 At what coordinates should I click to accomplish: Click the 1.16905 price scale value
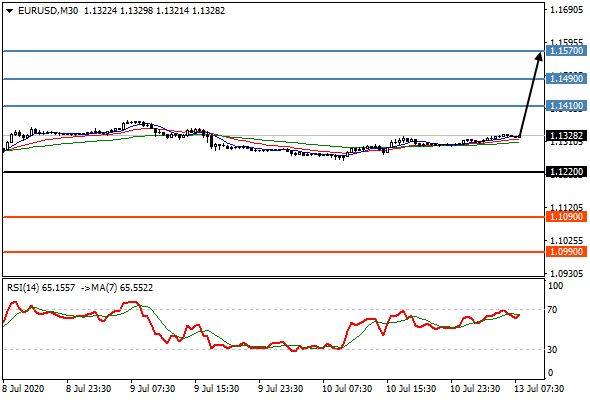[x=566, y=10]
